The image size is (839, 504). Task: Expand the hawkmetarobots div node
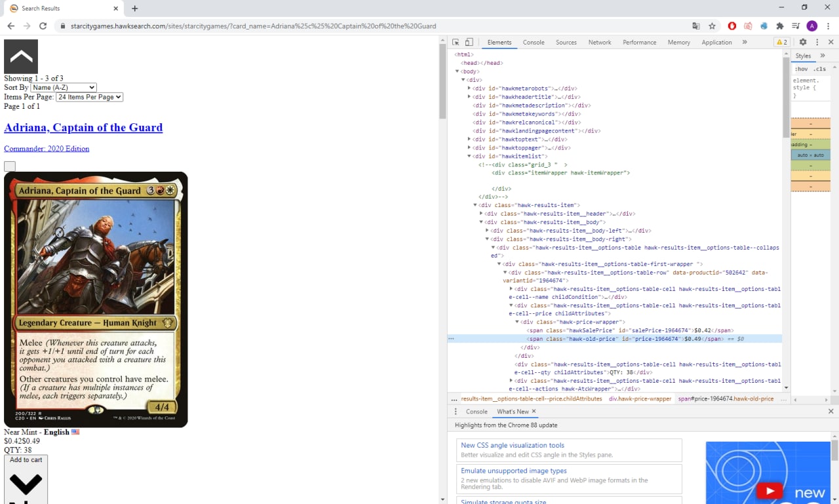pos(469,88)
